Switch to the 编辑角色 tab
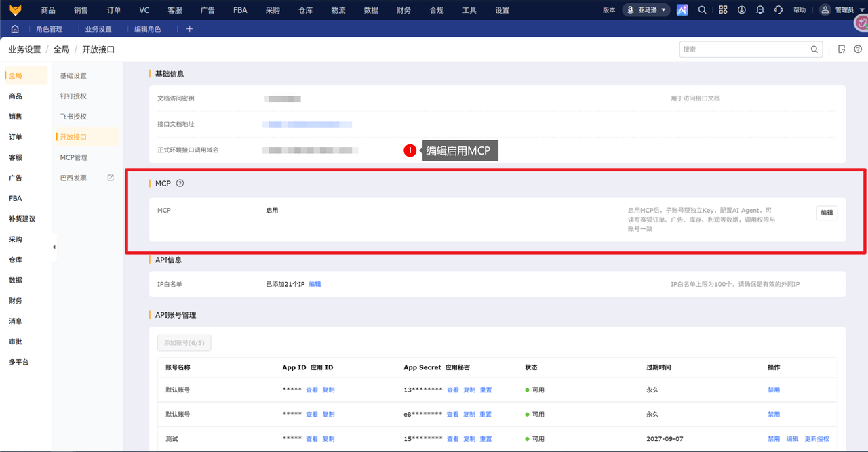The height and width of the screenshot is (452, 868). [x=147, y=29]
